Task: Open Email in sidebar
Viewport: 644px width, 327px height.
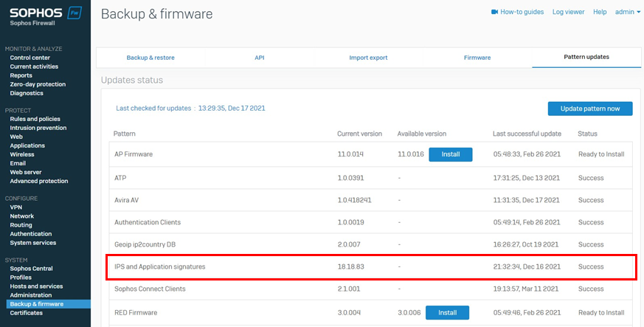Action: (x=18, y=163)
